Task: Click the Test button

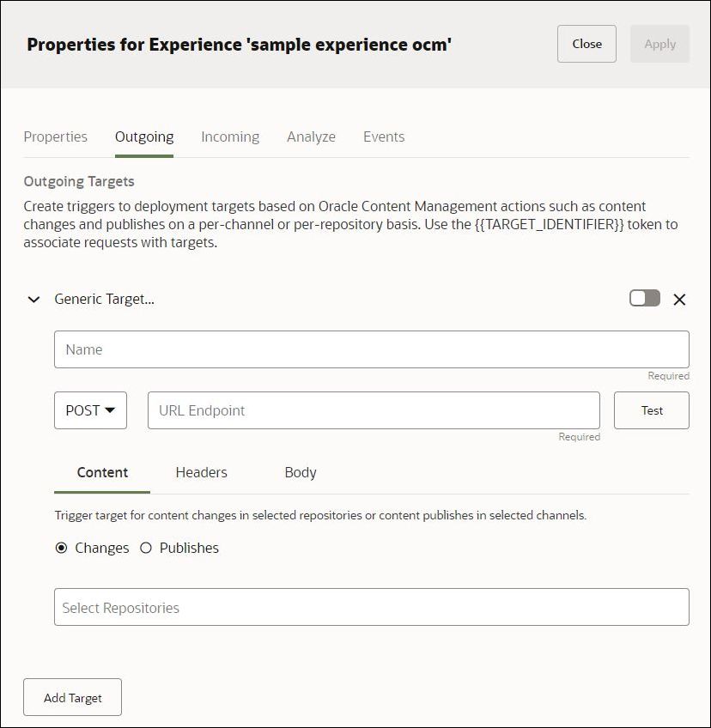Action: (651, 409)
